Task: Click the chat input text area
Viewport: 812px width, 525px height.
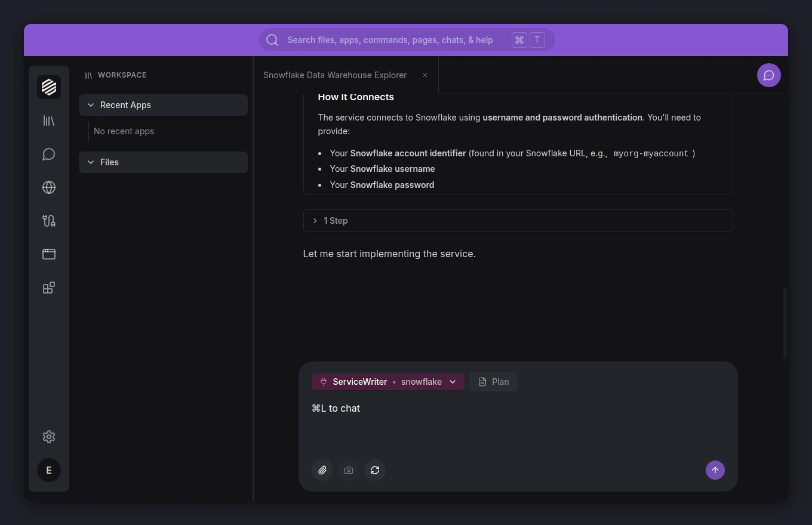Action: pos(518,424)
